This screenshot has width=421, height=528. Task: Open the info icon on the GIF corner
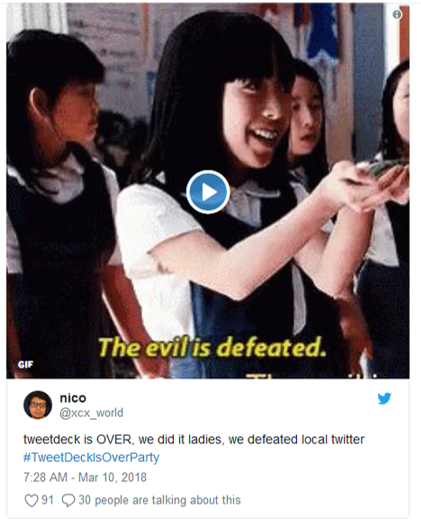click(397, 14)
